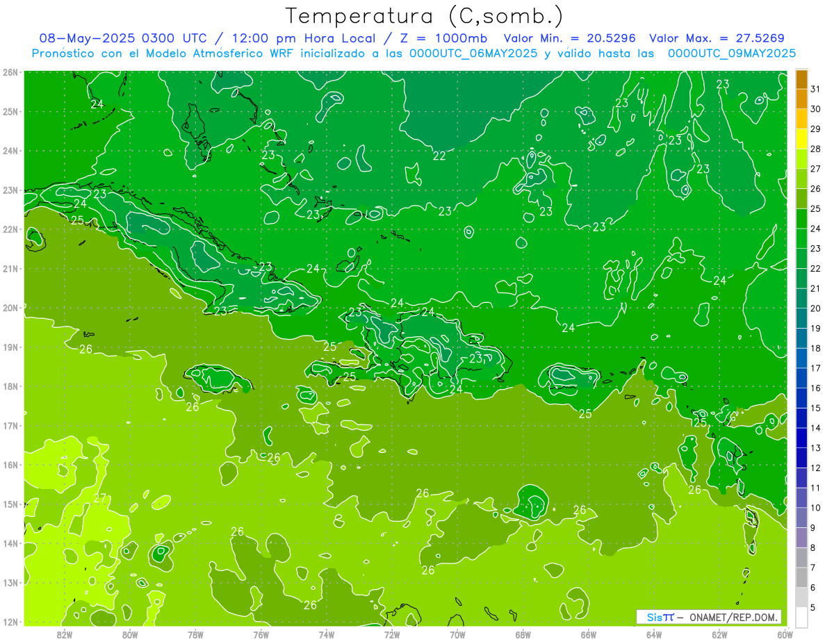Click the "14N" latitude axis label
The height and width of the screenshot is (644, 834).
(x=10, y=543)
